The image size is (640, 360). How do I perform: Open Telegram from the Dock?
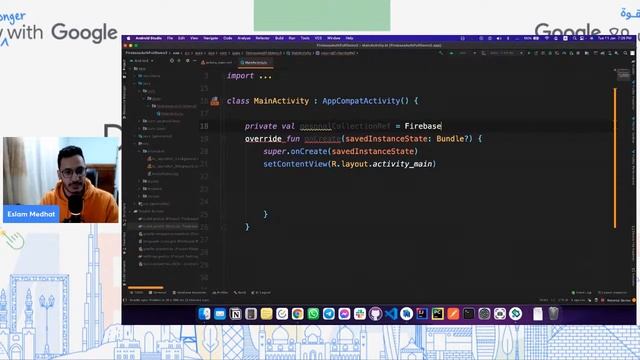(329, 313)
